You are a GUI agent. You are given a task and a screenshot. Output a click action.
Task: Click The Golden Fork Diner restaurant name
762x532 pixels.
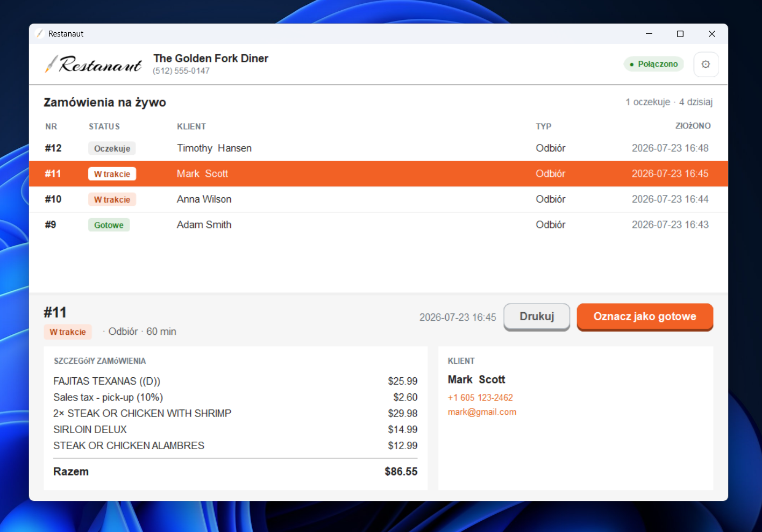[211, 58]
